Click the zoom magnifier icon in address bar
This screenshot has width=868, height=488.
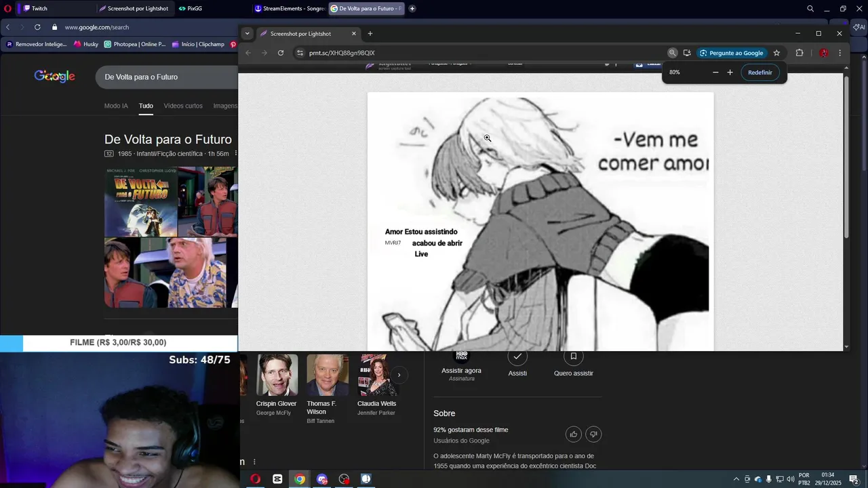tap(673, 53)
